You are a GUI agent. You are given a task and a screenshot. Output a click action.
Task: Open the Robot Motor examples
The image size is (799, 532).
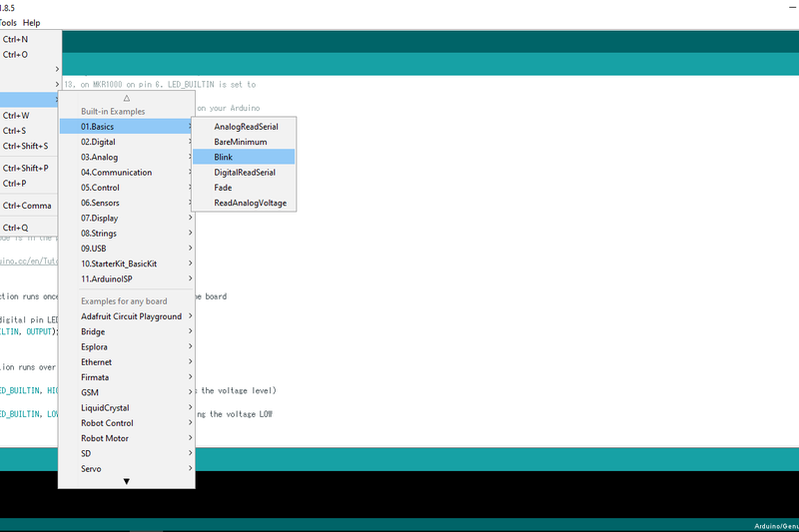(x=127, y=438)
